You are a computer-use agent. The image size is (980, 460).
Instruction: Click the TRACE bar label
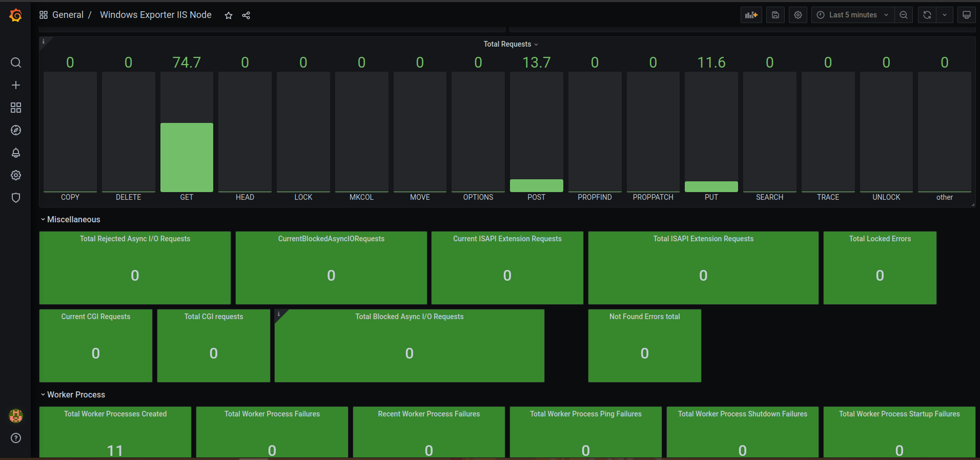[x=828, y=197]
